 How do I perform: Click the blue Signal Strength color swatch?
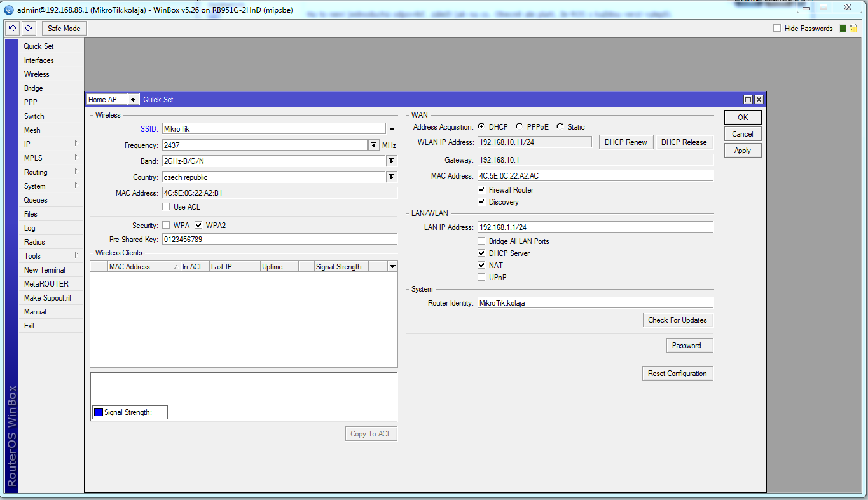99,412
